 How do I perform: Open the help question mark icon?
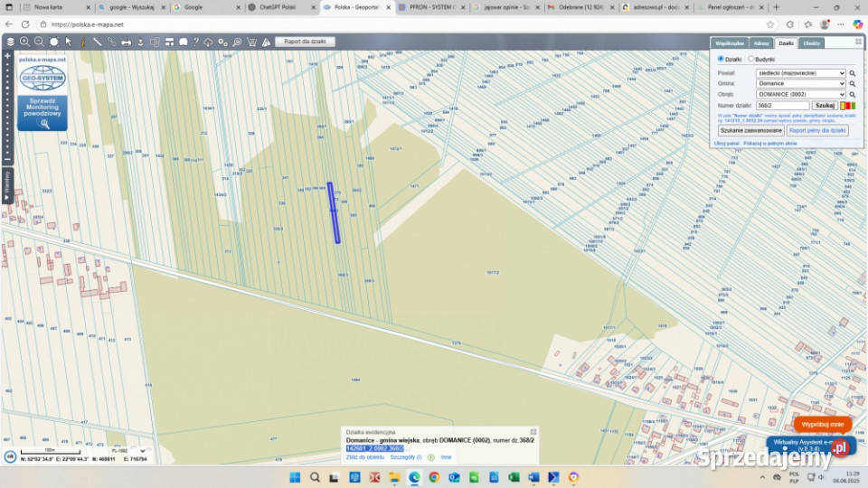[x=195, y=42]
